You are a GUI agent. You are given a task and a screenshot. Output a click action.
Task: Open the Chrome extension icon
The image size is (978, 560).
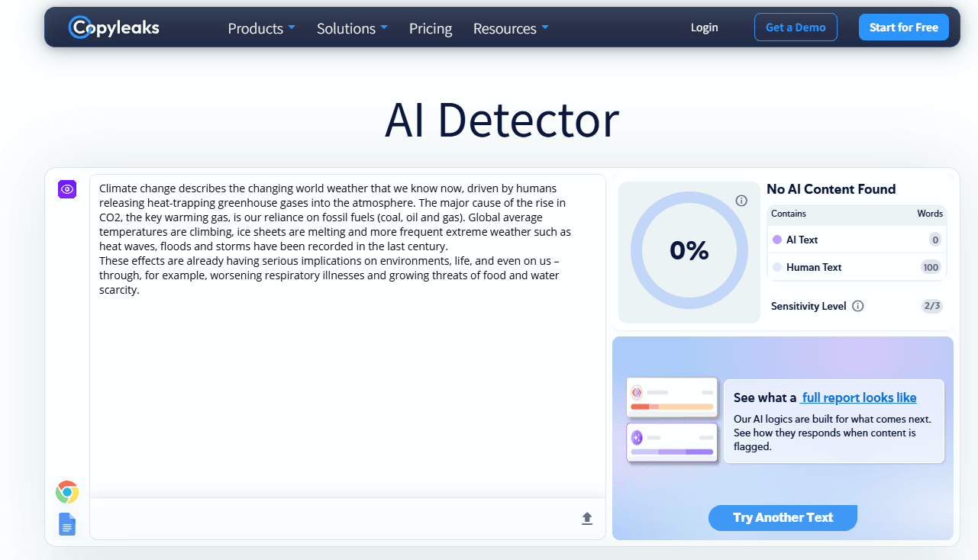(67, 493)
